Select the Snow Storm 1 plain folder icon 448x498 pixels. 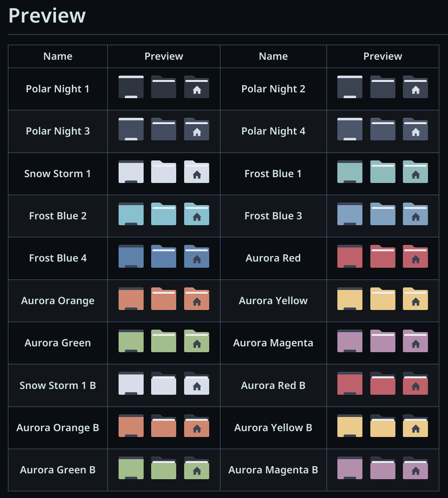[164, 172]
